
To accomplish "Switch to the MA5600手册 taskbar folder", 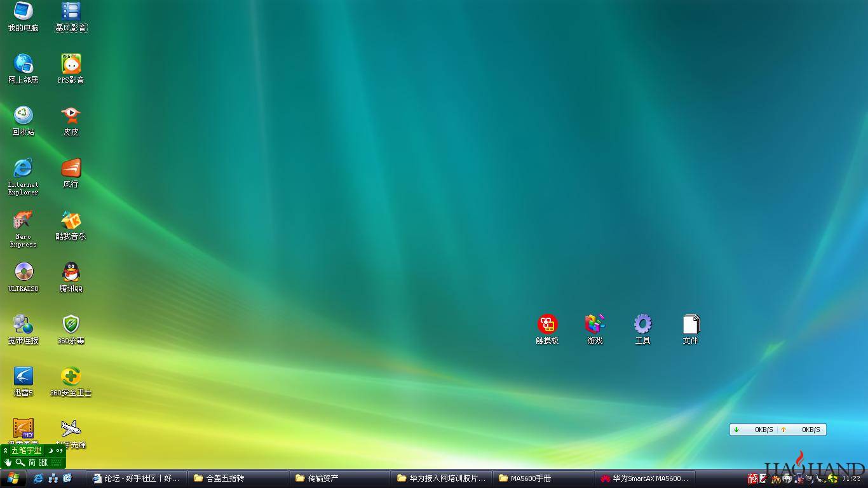I will (x=543, y=478).
